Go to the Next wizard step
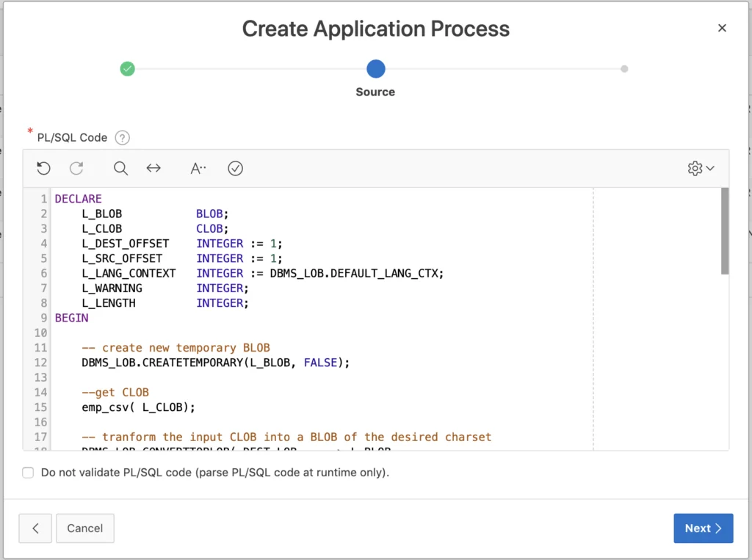The image size is (752, 560). pyautogui.click(x=703, y=528)
